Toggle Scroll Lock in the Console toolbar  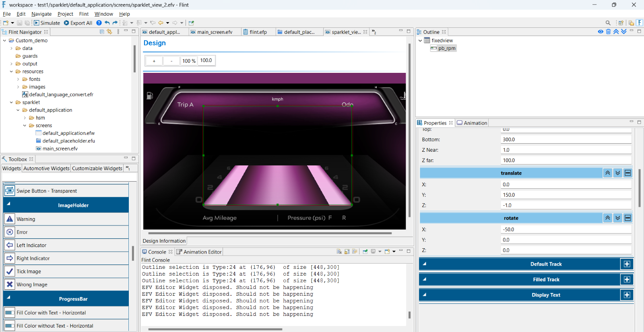(347, 252)
